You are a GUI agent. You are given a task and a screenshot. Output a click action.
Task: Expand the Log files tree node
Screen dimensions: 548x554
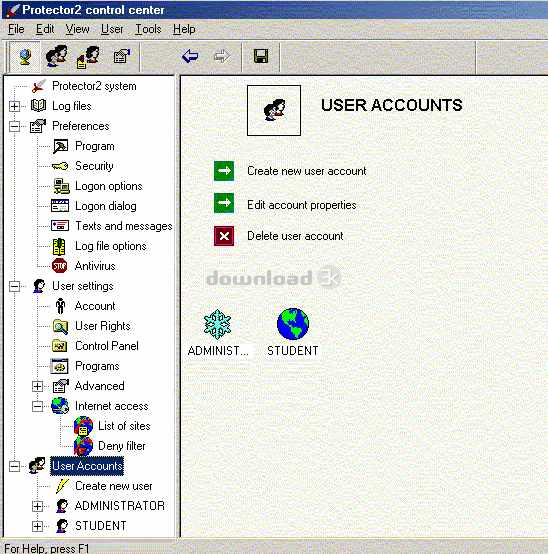(x=14, y=106)
